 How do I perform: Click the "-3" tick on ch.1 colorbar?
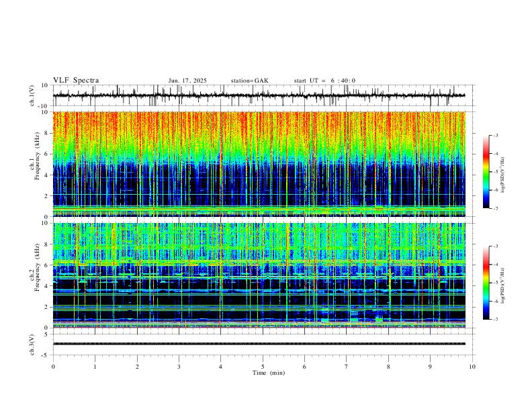tap(496, 135)
